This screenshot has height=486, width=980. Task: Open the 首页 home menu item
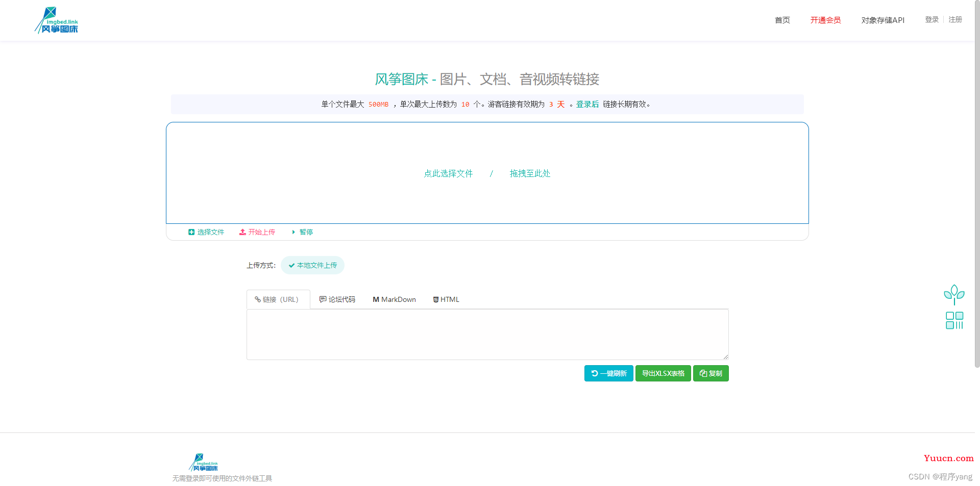click(782, 20)
